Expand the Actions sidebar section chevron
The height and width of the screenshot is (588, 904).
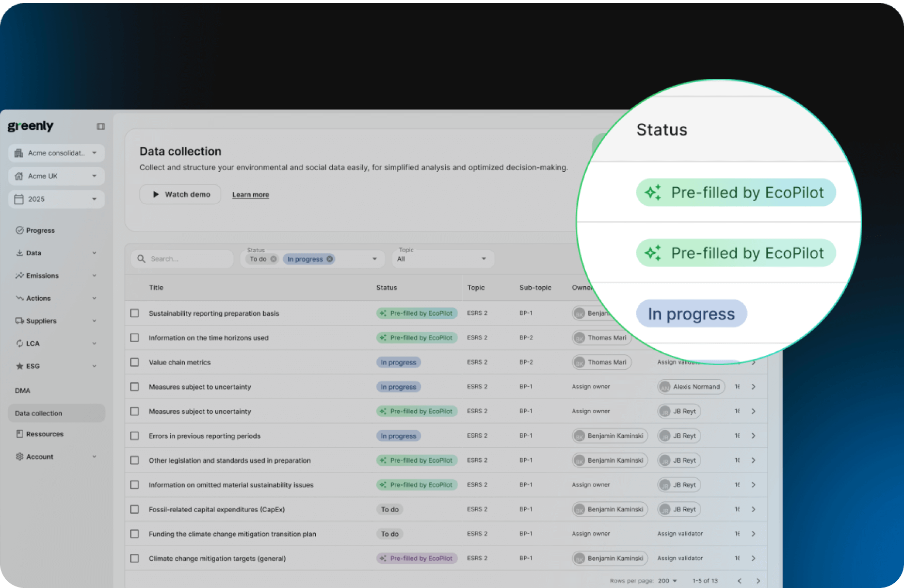[x=94, y=298]
